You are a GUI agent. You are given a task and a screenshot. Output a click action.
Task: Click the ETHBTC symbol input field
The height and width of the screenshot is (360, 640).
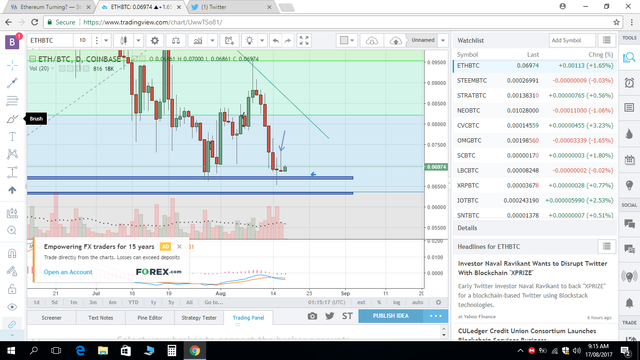click(x=49, y=40)
